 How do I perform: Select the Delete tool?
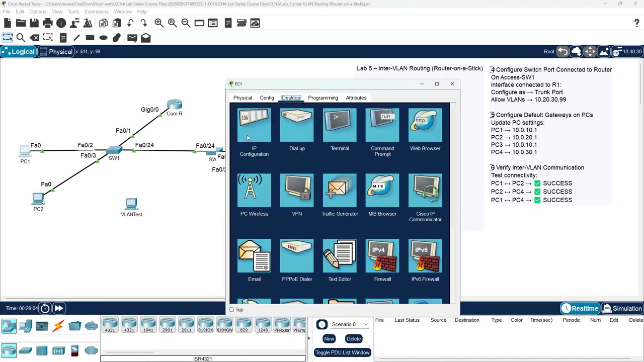click(x=35, y=38)
